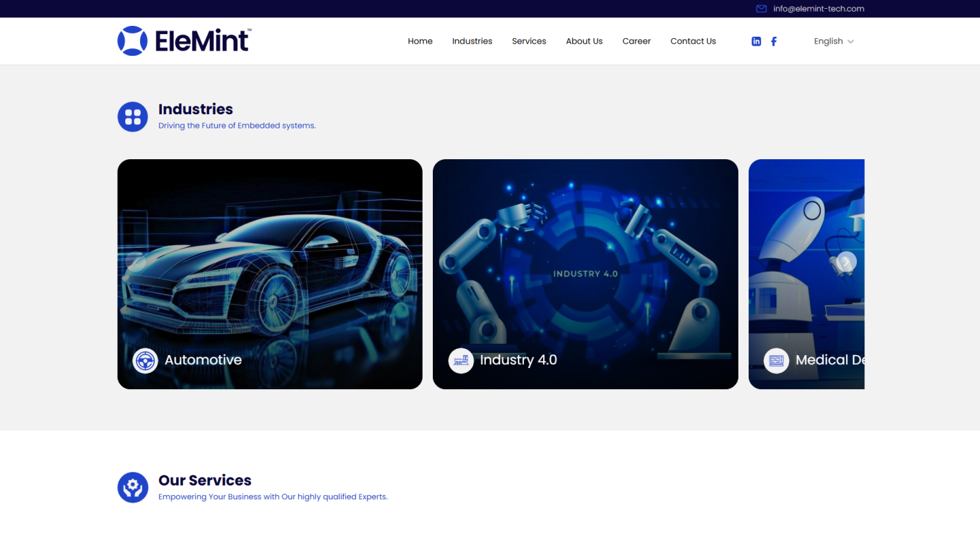This screenshot has height=549, width=980.
Task: Click the Industries grid section icon
Action: tap(133, 117)
